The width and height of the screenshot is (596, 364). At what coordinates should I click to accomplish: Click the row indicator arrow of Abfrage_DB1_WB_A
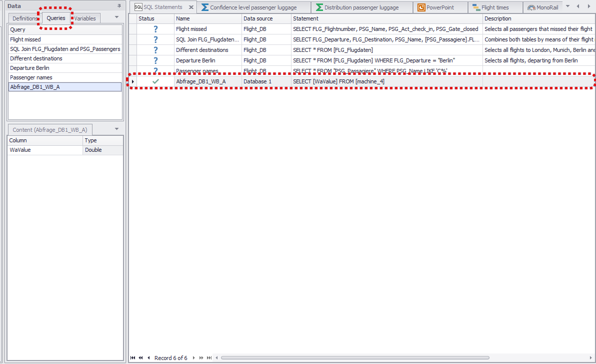[x=132, y=81]
